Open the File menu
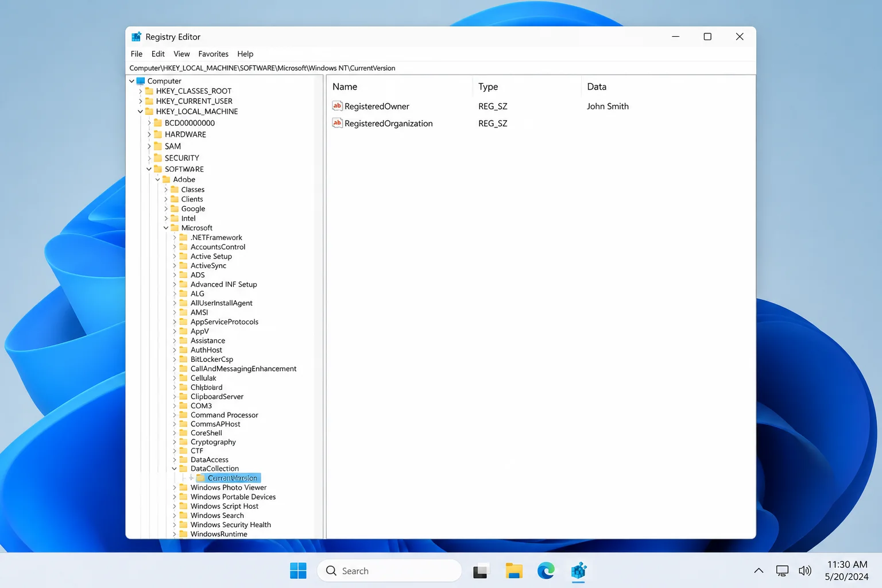882x588 pixels. (x=137, y=54)
